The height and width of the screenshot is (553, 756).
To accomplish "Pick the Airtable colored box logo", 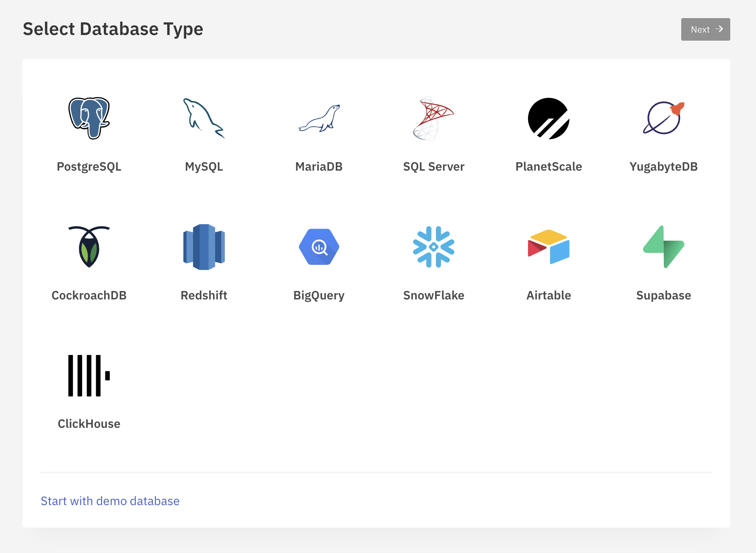I will pyautogui.click(x=549, y=247).
